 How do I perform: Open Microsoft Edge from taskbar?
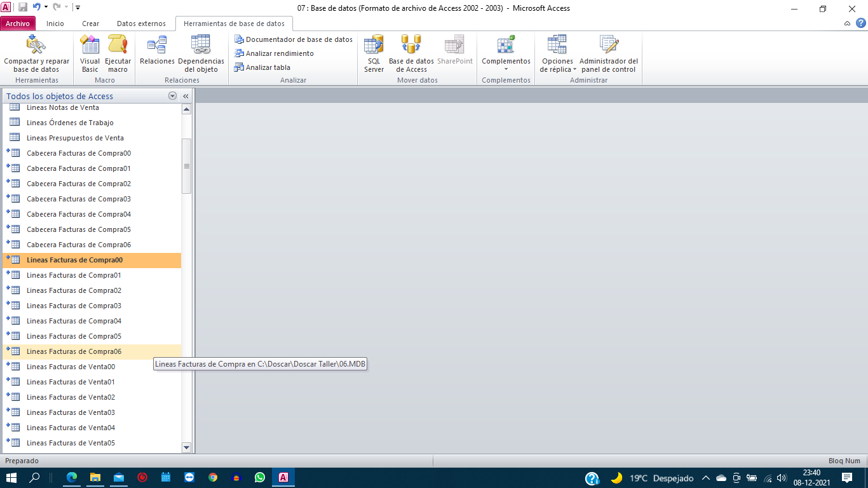point(72,477)
